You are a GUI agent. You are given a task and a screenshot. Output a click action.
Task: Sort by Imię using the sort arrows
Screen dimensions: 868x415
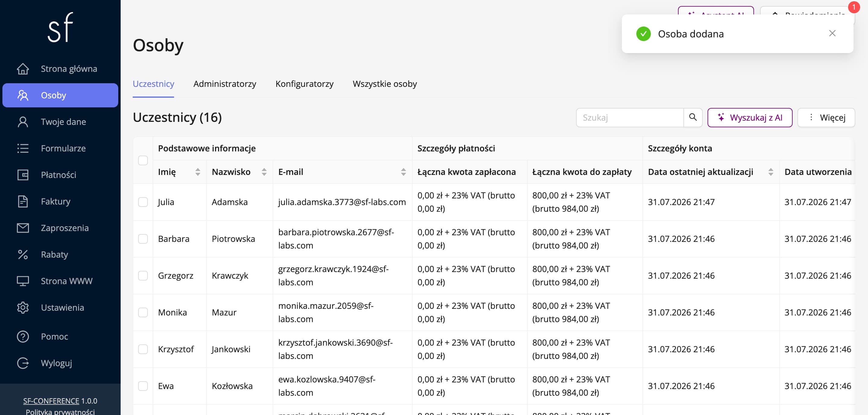coord(198,172)
